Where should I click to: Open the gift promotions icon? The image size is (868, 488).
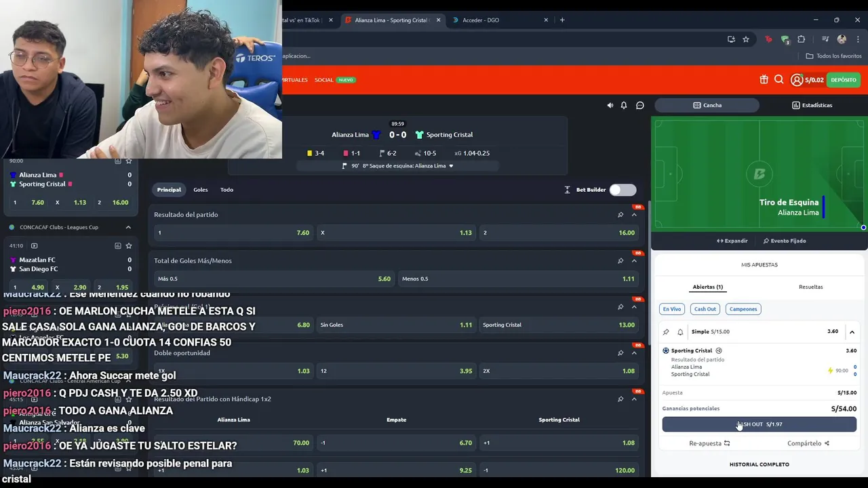(764, 79)
